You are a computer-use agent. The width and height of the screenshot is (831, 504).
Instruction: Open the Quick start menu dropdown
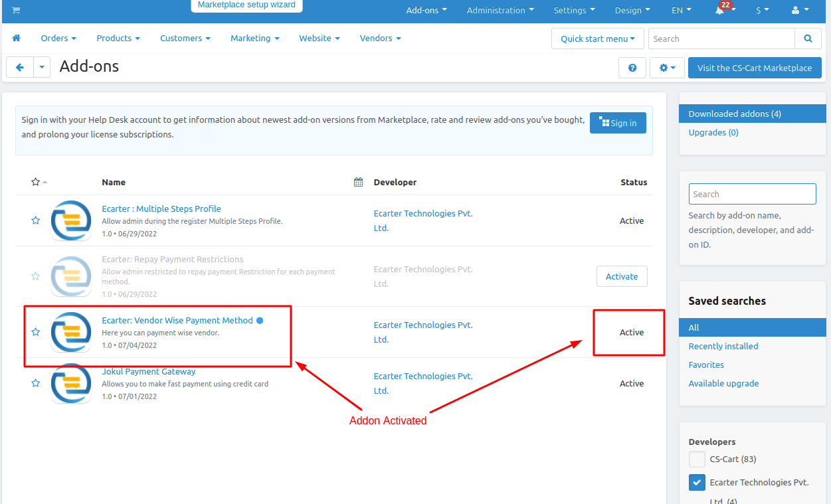coord(598,39)
